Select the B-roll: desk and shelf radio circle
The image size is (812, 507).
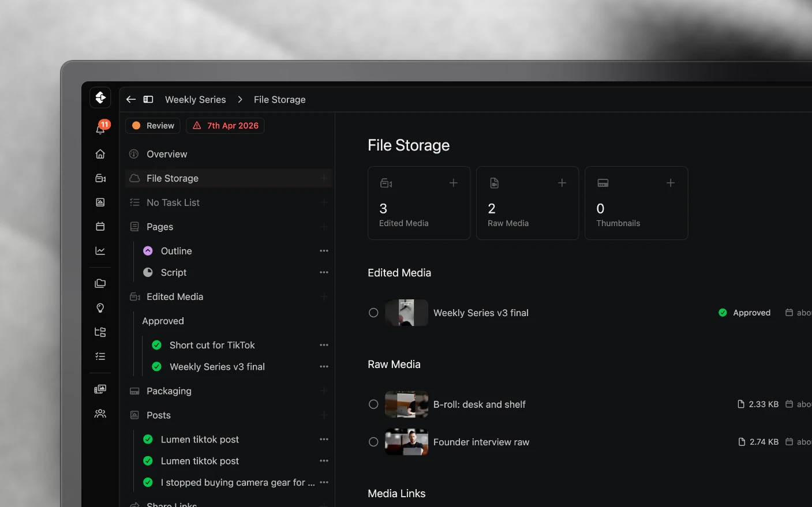coord(373,404)
